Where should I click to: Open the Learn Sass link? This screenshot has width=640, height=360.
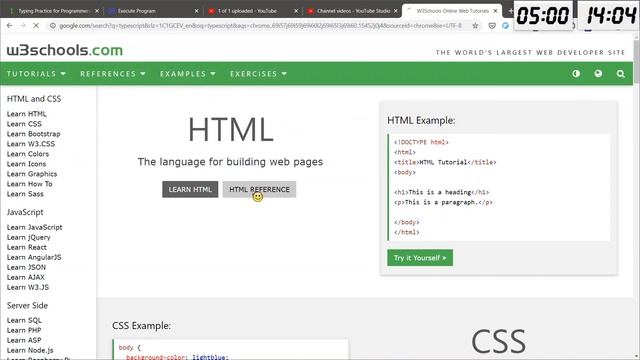25,194
